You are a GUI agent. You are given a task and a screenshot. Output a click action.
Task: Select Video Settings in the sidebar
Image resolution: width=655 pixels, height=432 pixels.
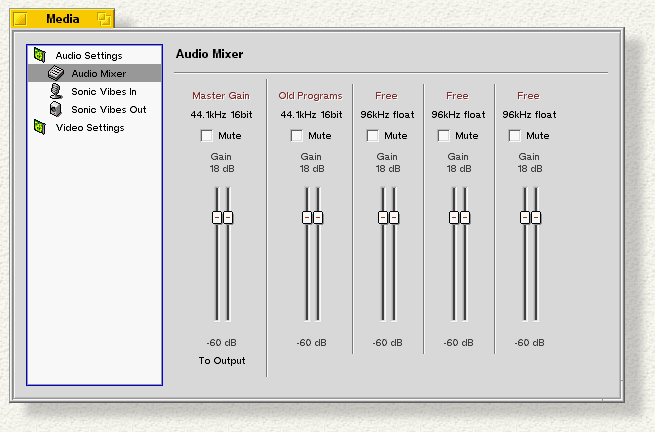pos(90,127)
